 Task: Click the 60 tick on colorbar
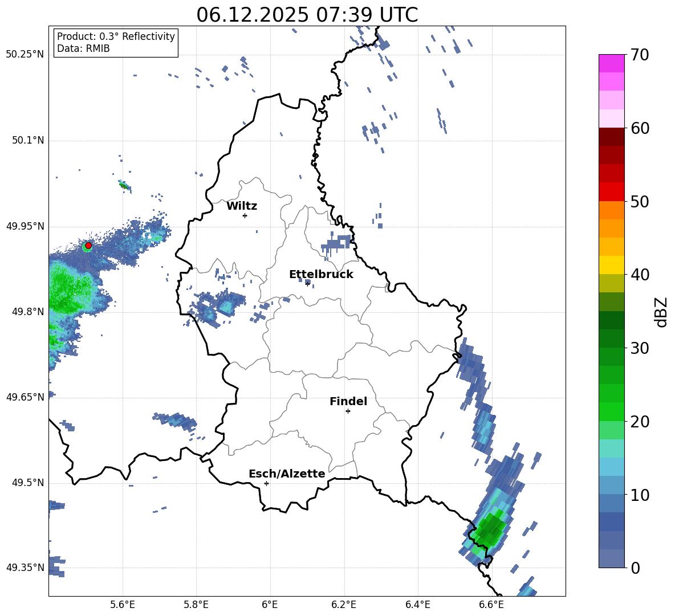point(640,128)
